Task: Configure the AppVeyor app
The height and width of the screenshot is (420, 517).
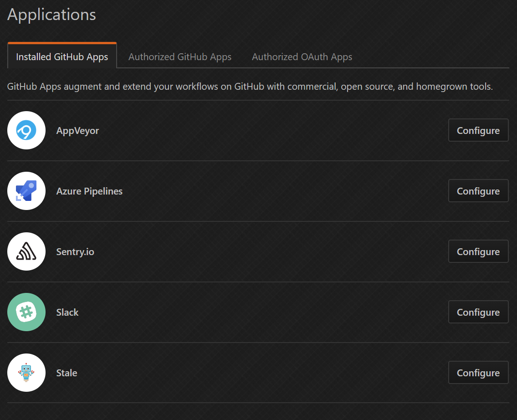Action: click(x=478, y=130)
